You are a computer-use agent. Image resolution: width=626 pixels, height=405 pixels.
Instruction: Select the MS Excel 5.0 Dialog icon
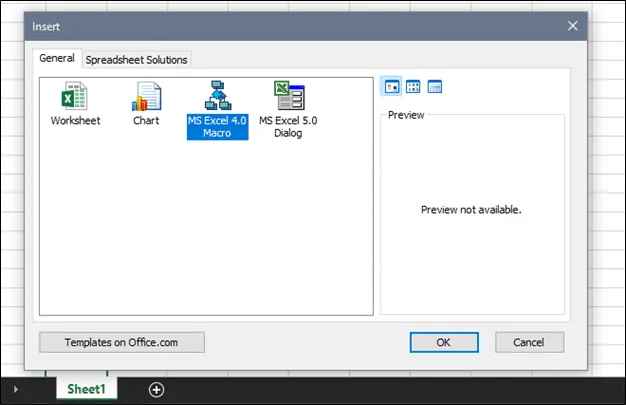click(289, 95)
